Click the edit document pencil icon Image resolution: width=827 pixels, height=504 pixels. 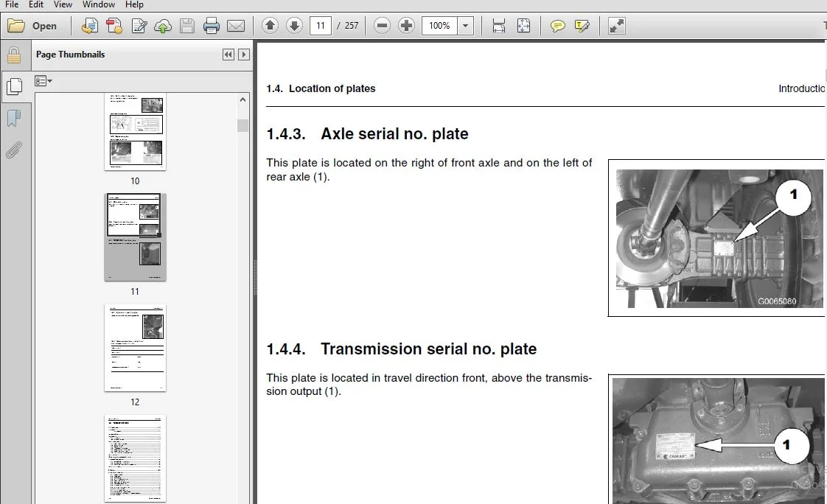tap(139, 26)
